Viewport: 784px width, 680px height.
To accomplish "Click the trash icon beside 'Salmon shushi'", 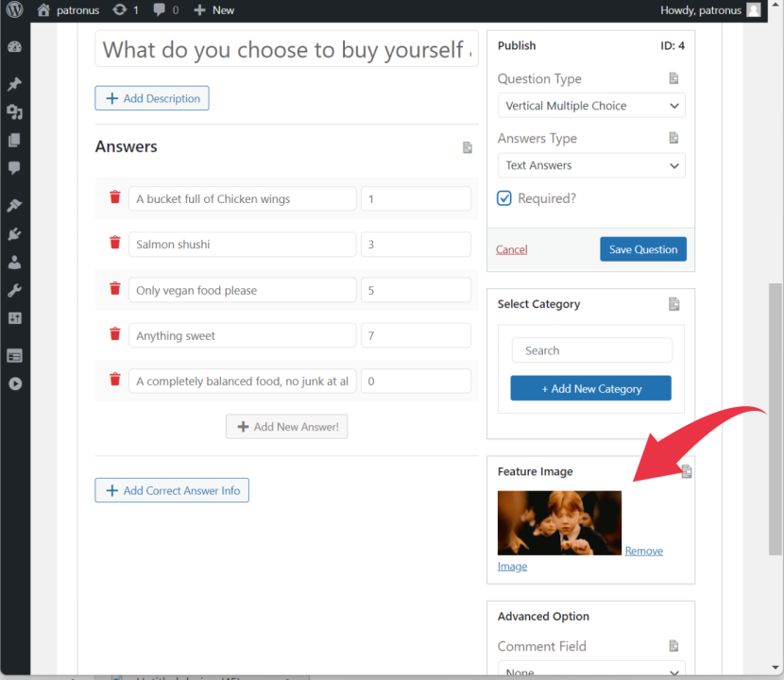I will 115,243.
